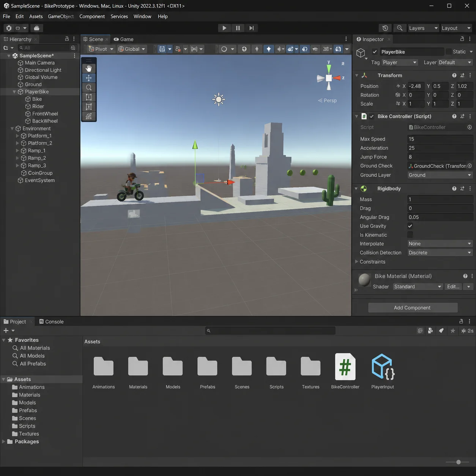Image resolution: width=476 pixels, height=476 pixels.
Task: Adjust the Project icon size slider
Action: point(458,462)
